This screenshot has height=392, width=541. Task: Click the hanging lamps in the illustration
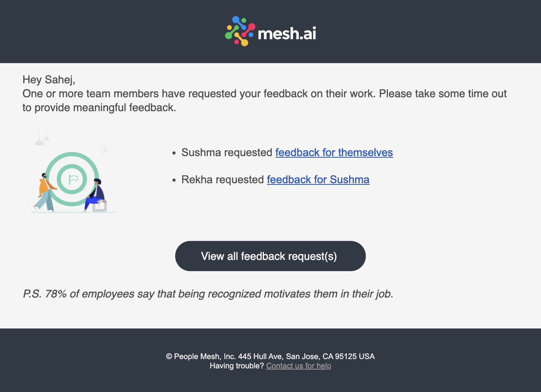point(42,138)
